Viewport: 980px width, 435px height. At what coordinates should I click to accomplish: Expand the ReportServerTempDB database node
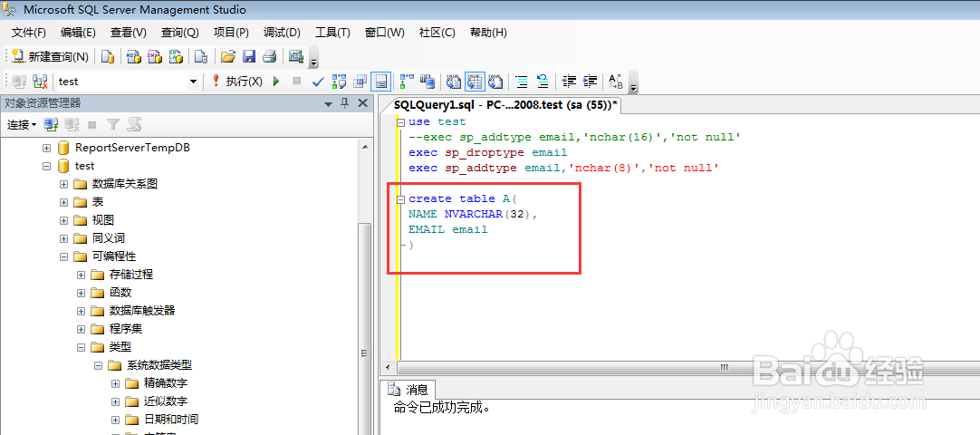46,148
